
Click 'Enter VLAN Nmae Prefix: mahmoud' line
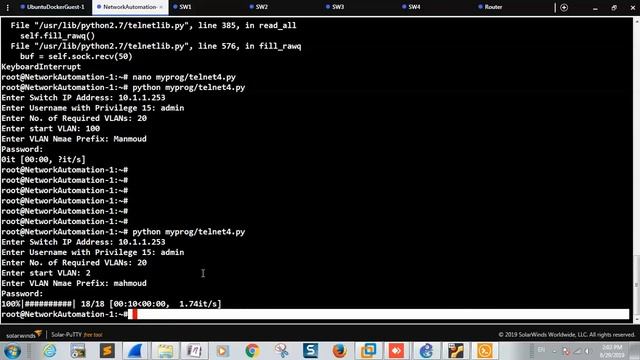pos(74,283)
